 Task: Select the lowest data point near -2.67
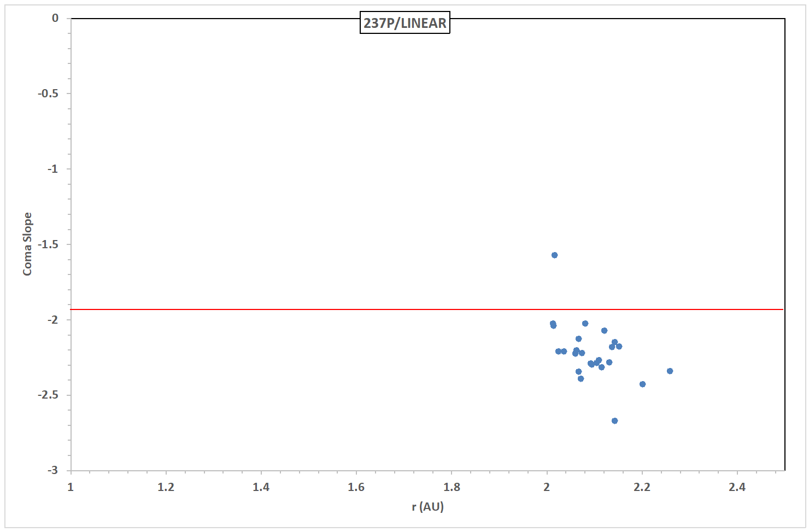(x=614, y=420)
